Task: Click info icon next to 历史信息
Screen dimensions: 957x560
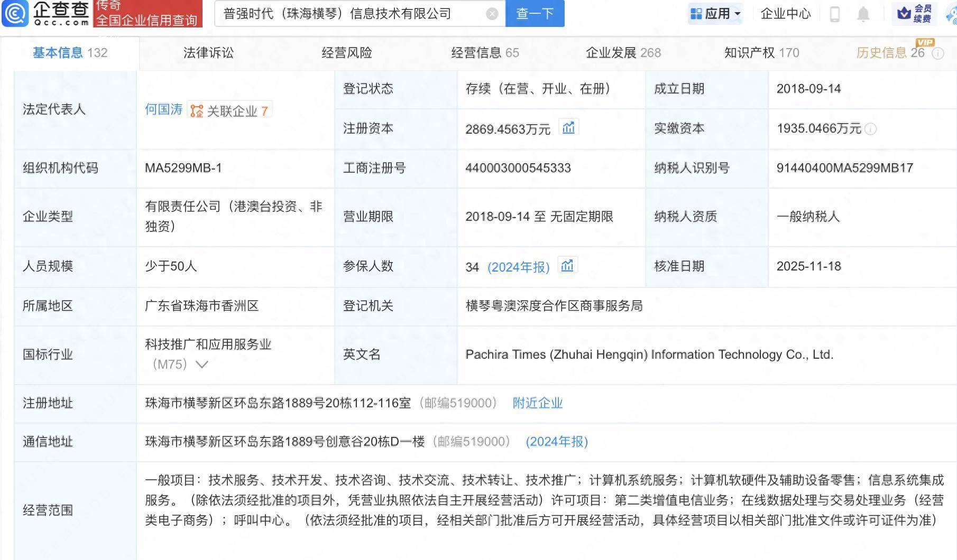Action: click(939, 53)
